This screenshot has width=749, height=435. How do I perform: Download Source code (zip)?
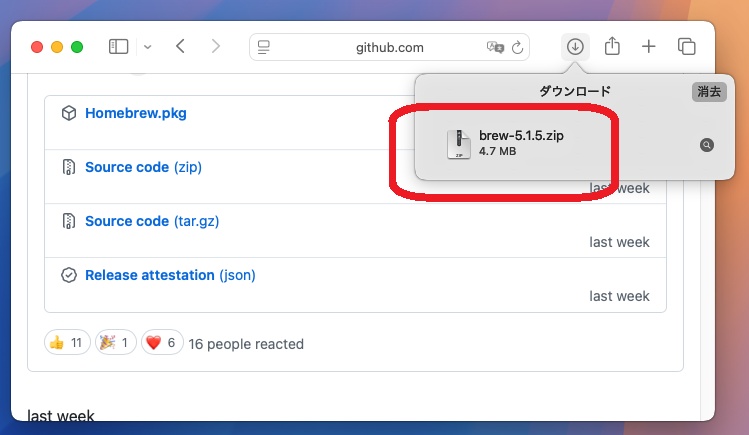click(143, 167)
